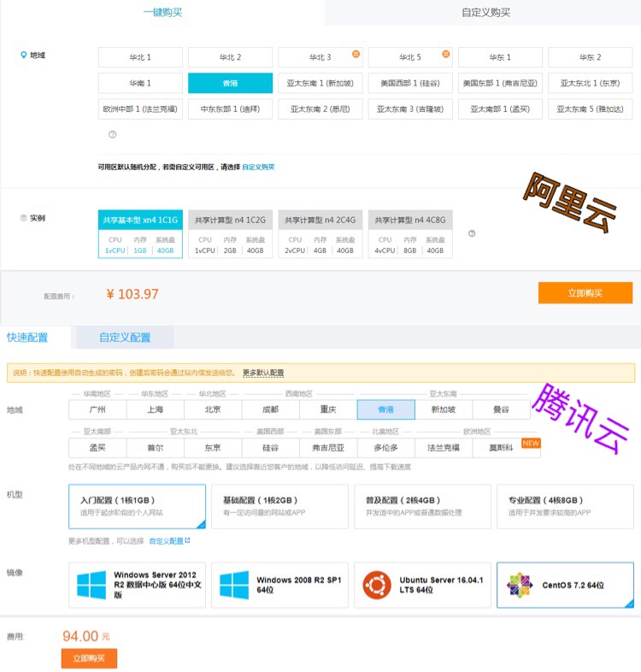
Task: Select Tencent 香港 region
Action: [386, 410]
